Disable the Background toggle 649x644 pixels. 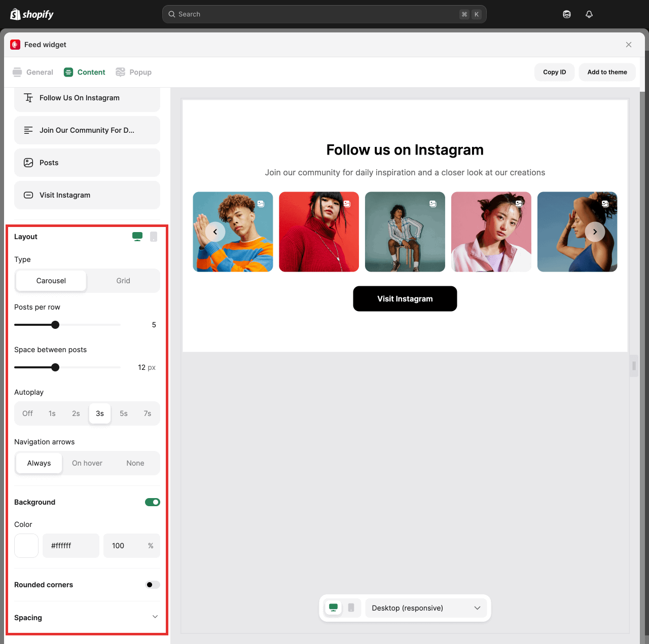pos(152,502)
